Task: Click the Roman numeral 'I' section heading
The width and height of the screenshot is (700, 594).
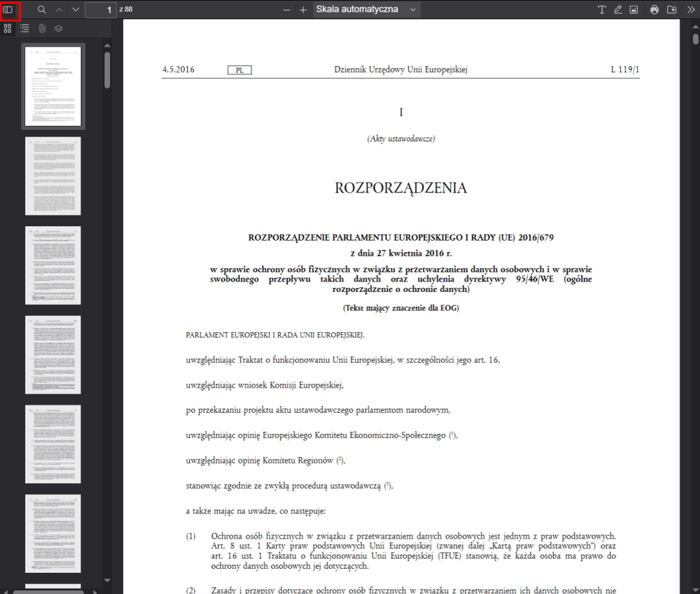Action: (x=401, y=113)
